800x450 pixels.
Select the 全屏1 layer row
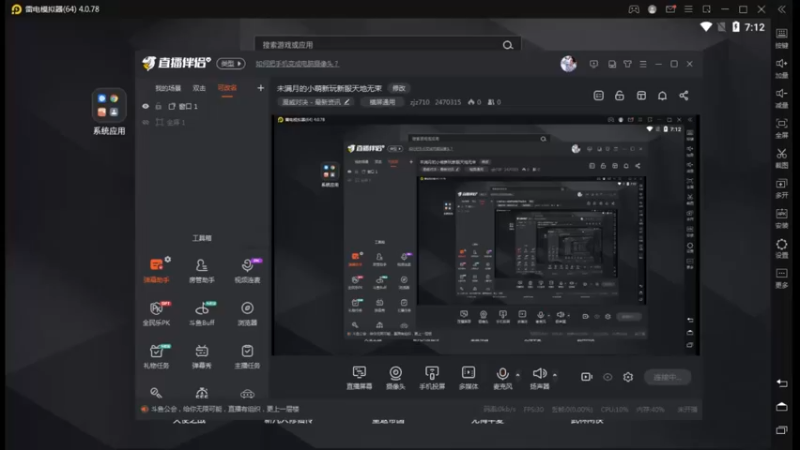point(202,122)
